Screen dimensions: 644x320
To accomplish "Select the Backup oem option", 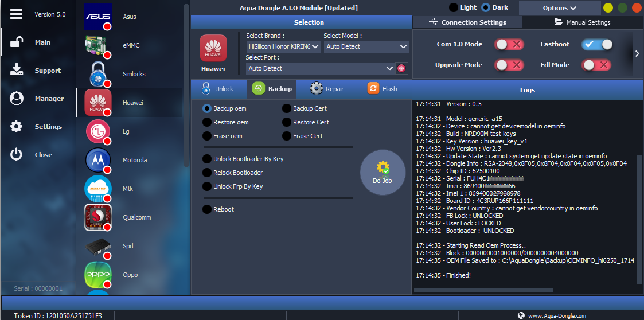I will tap(207, 108).
